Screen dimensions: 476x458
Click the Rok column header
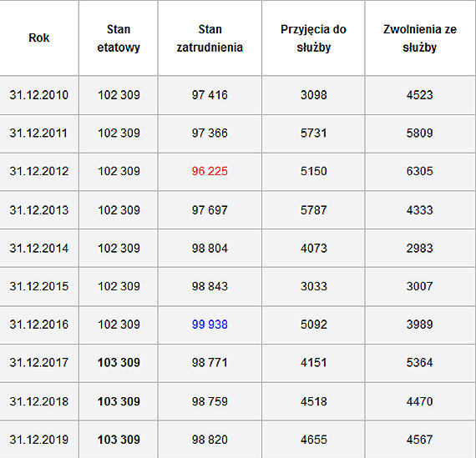tap(39, 38)
